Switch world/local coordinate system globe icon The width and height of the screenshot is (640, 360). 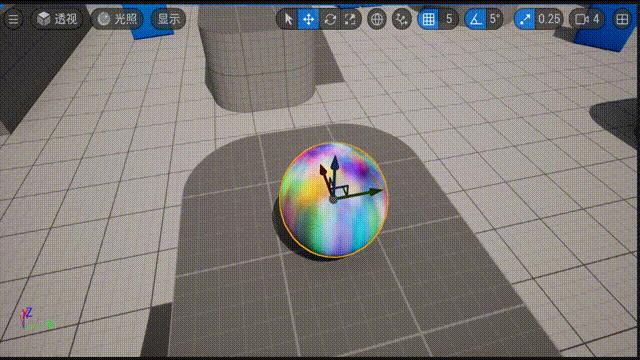pos(376,19)
